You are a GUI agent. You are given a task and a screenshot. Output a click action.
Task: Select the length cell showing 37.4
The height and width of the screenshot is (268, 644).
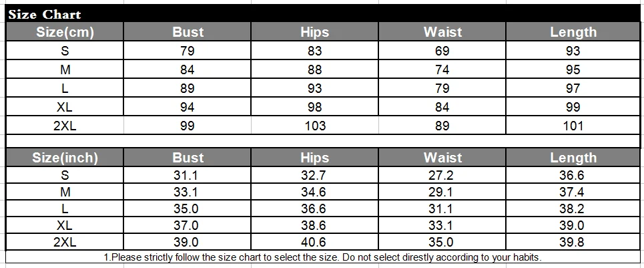[x=573, y=192]
